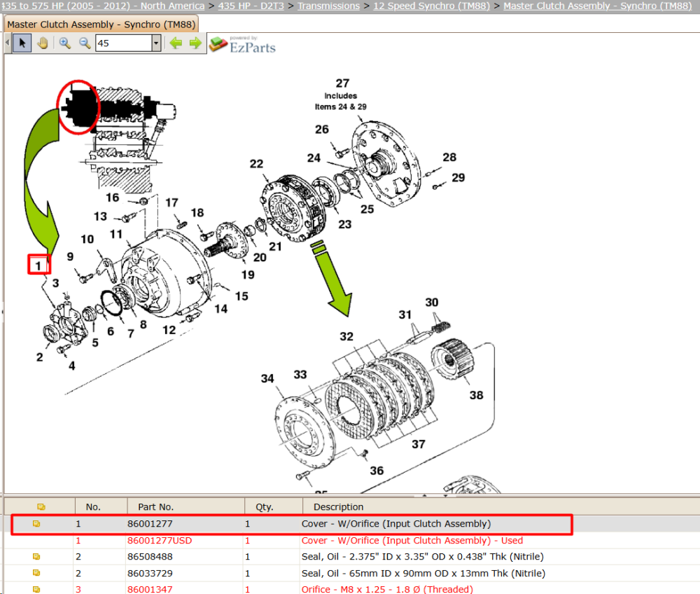
Task: Open the Master Clutch Assembly - Synchro tab
Action: (101, 25)
